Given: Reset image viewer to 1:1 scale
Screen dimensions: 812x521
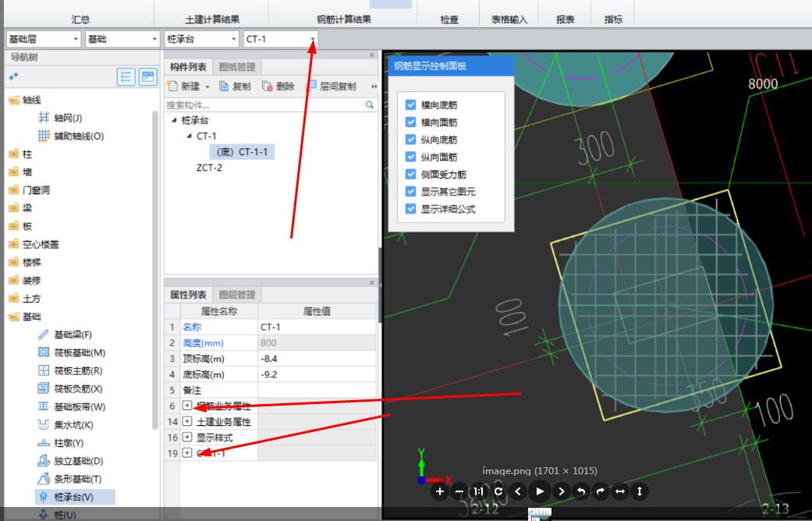Looking at the screenshot, I should pos(478,491).
